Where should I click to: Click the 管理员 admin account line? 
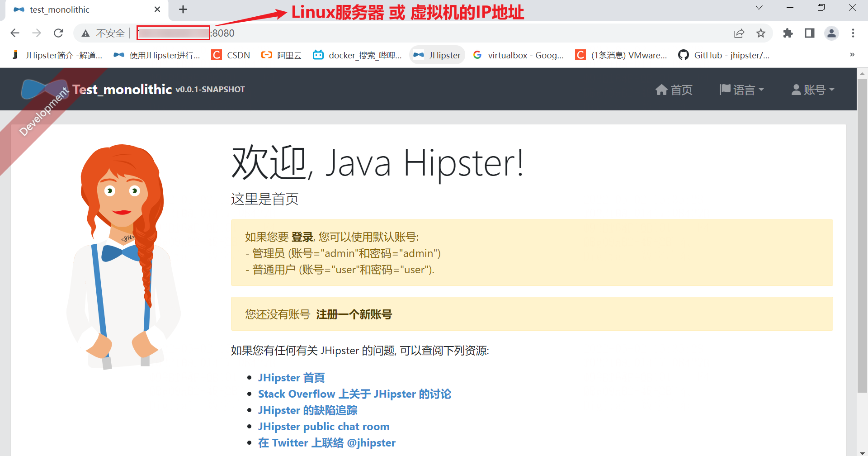(x=343, y=253)
